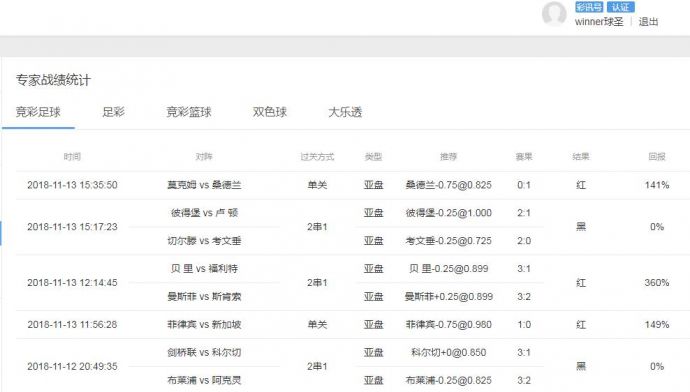The image size is (690, 392).
Task: Click the 赛果 column header
Action: point(524,157)
